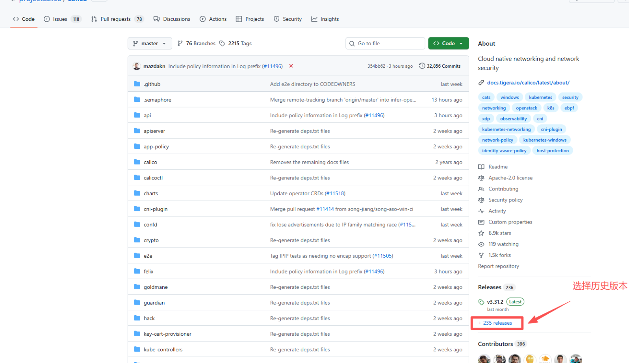Open the kube-controllers folder name
This screenshot has width=629, height=364.
coord(163,349)
